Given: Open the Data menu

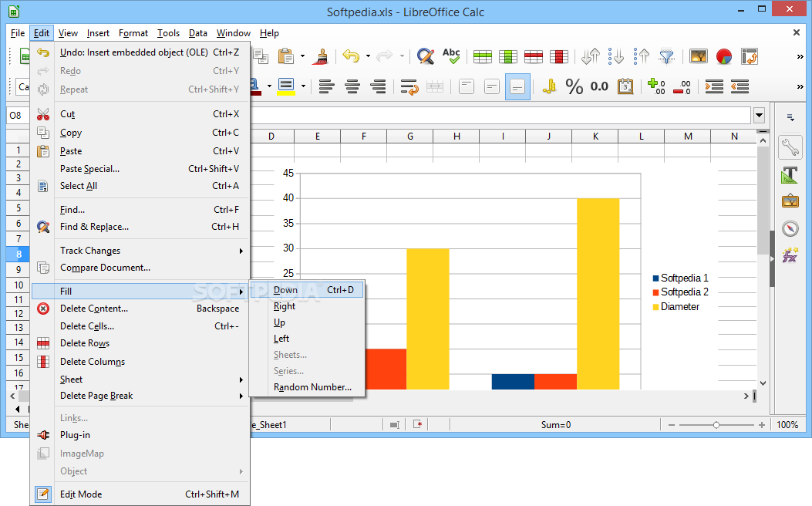Looking at the screenshot, I should coord(198,33).
